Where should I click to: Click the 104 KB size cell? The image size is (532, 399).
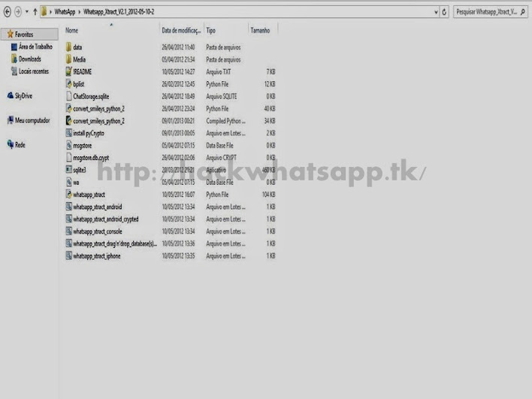(x=268, y=195)
